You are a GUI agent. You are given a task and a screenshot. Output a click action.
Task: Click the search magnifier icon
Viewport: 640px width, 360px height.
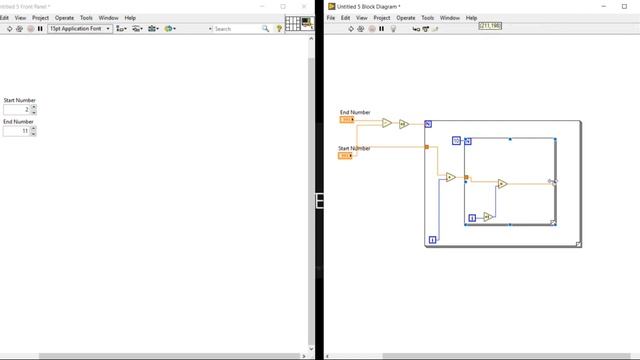(x=265, y=29)
